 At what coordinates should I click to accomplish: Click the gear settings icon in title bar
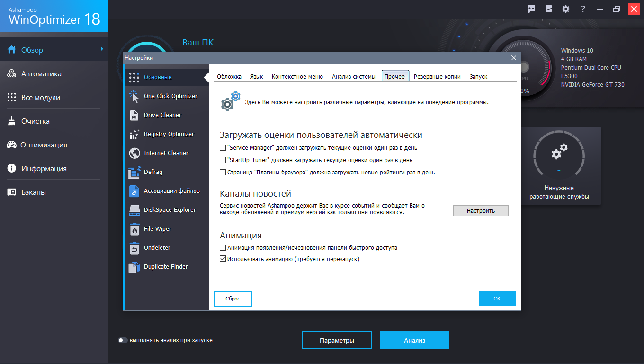(565, 9)
